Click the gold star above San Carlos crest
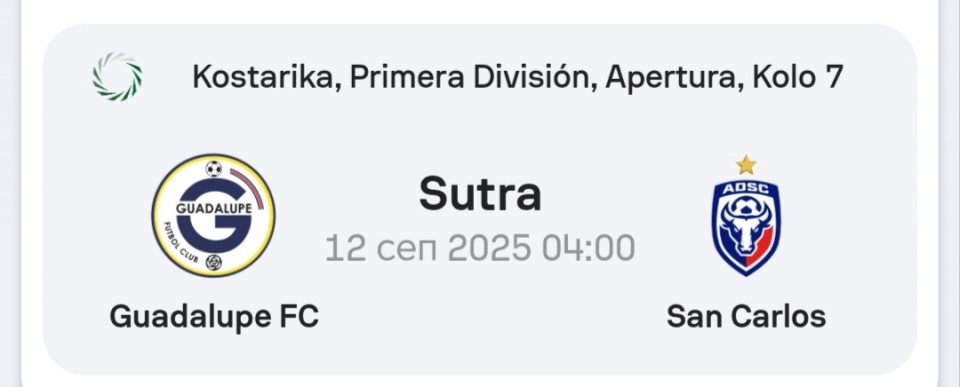The image size is (960, 387). click(x=746, y=165)
